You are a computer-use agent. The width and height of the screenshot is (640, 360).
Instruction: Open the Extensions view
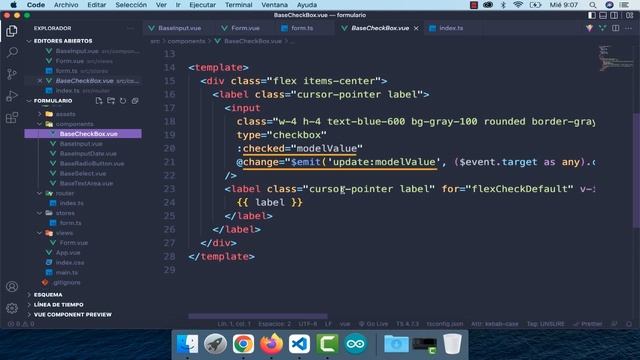point(12,118)
